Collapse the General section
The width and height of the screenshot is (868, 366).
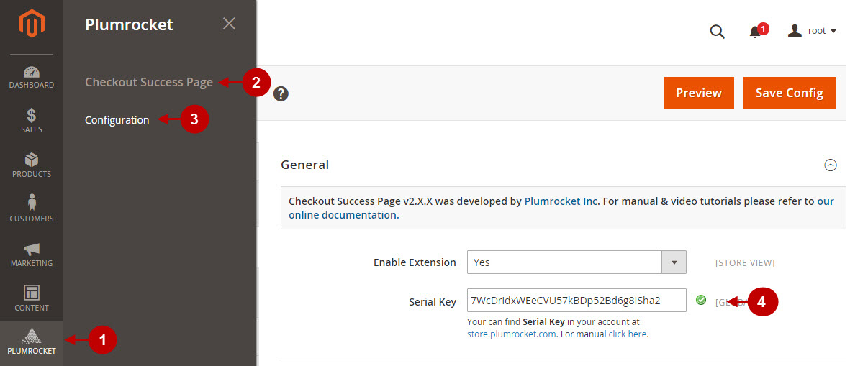coord(831,165)
